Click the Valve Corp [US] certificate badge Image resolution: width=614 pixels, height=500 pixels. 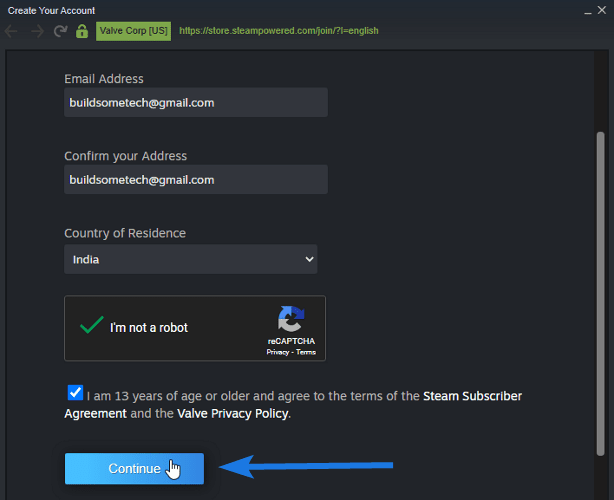pyautogui.click(x=134, y=31)
